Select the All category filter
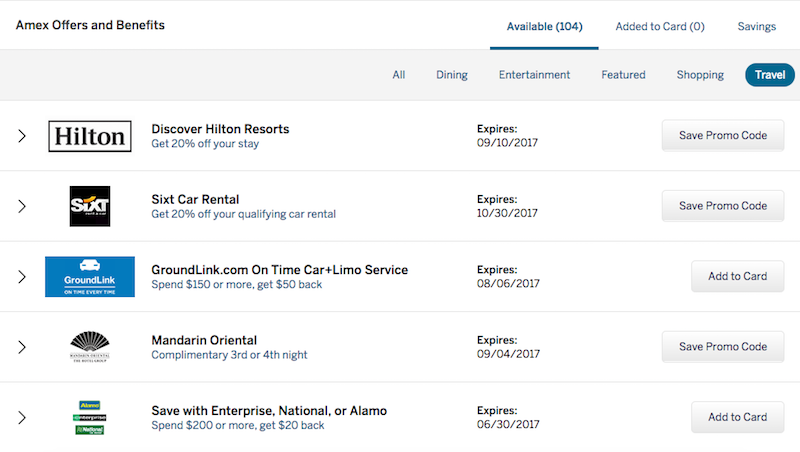Viewport: 800px width, 452px height. point(399,75)
